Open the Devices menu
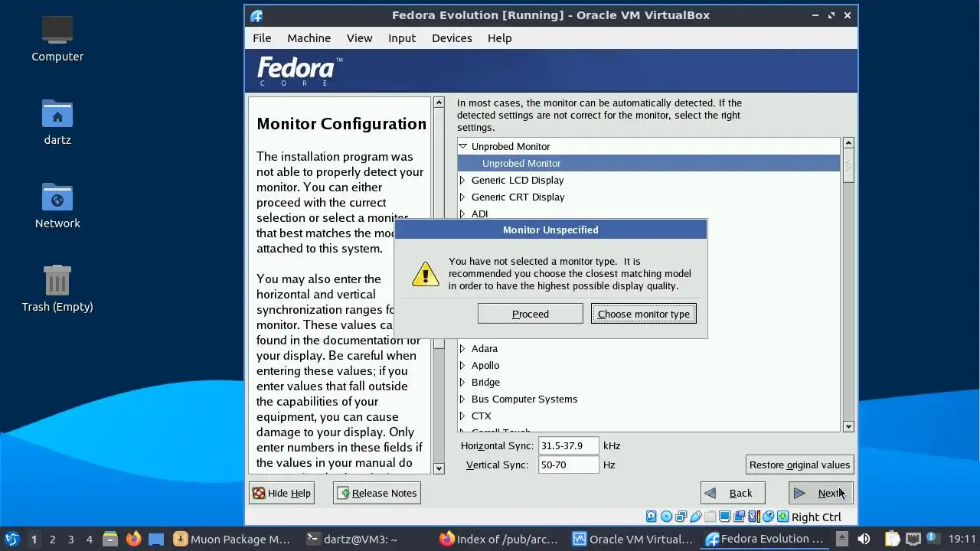The width and height of the screenshot is (980, 551). pyautogui.click(x=452, y=37)
